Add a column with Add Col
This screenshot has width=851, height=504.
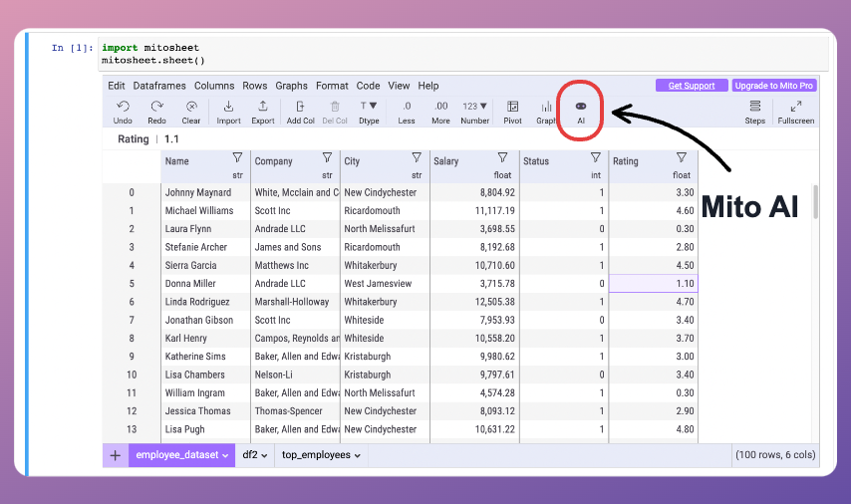click(x=300, y=107)
